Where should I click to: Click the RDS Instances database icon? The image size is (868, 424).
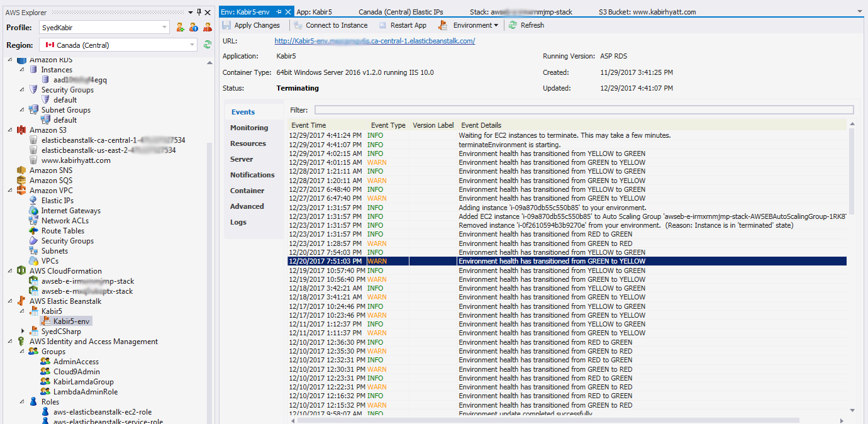33,70
